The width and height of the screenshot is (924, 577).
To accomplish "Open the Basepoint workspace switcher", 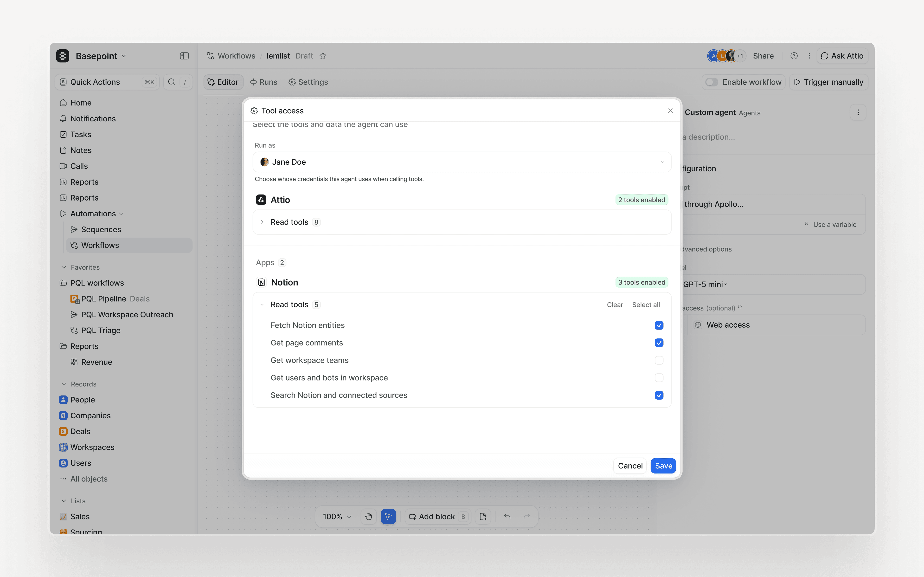I will click(x=101, y=56).
